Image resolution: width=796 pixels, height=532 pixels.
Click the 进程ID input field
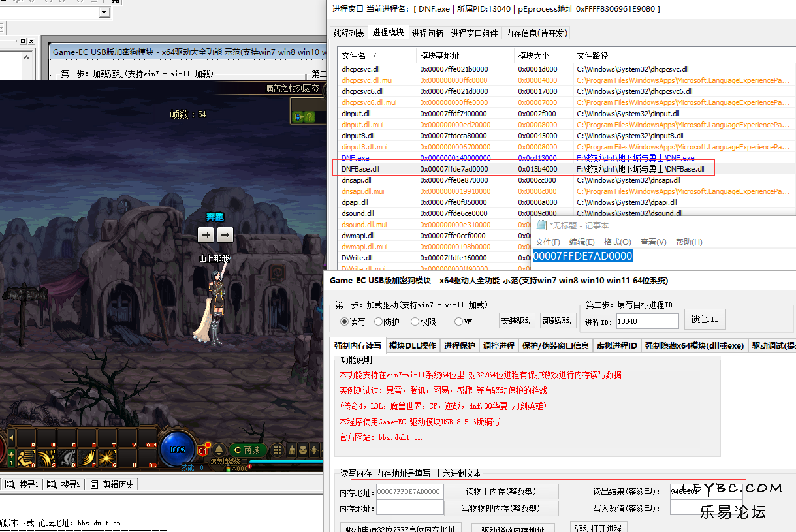pyautogui.click(x=647, y=321)
